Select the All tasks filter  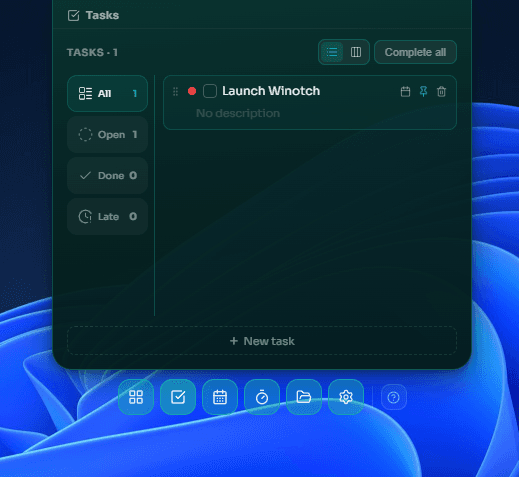coord(107,94)
